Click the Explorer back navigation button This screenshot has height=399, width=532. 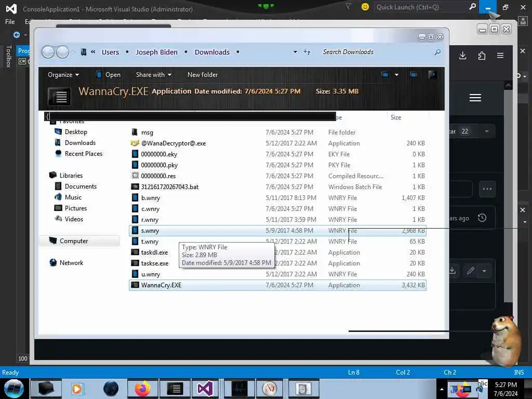(48, 52)
